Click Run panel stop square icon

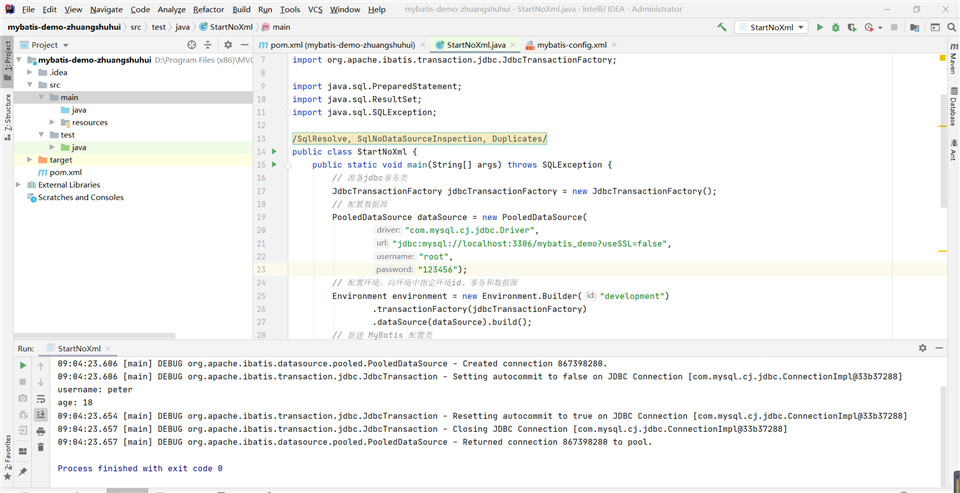(23, 382)
